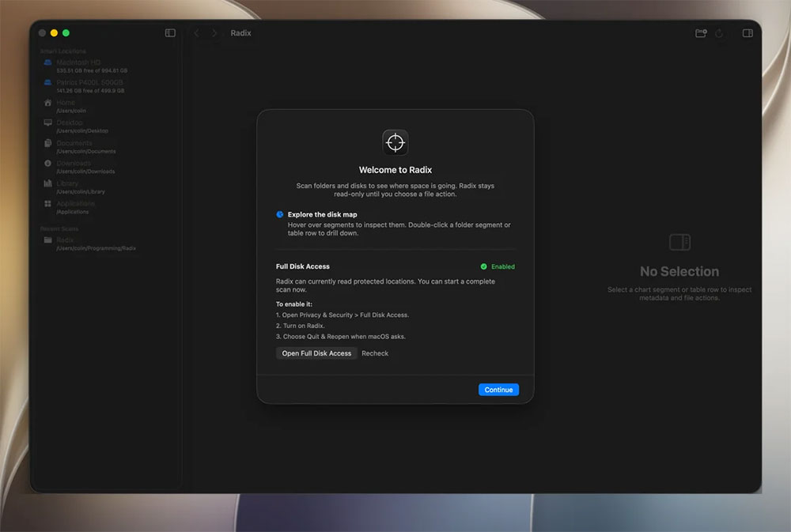Click the No Selection panel icon
The width and height of the screenshot is (791, 532).
click(679, 242)
